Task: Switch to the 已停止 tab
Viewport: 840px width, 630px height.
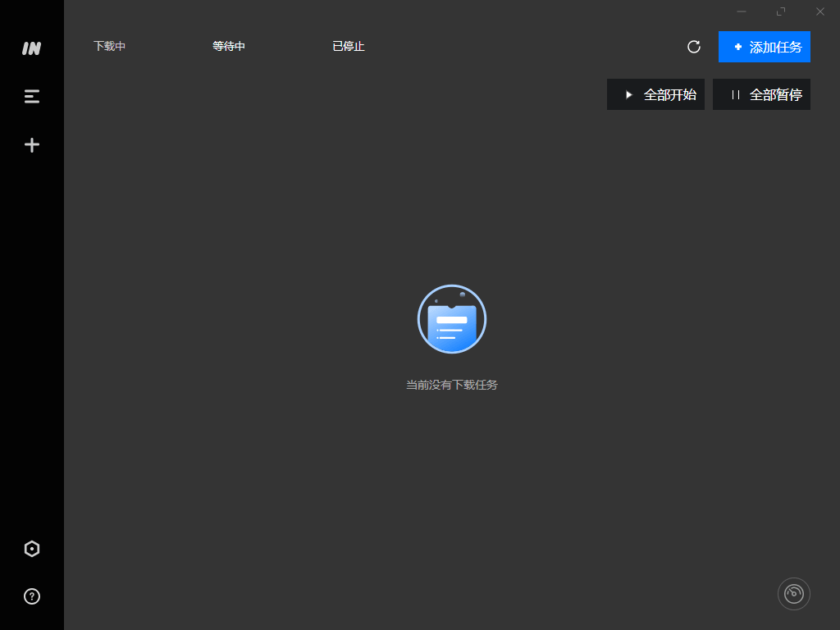Action: [348, 47]
